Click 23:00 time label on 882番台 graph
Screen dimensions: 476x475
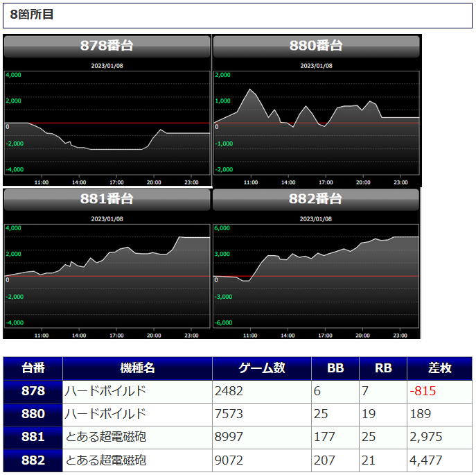pos(400,336)
